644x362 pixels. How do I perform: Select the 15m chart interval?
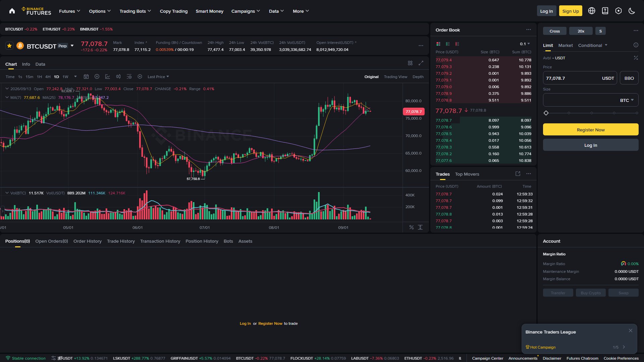coord(30,77)
